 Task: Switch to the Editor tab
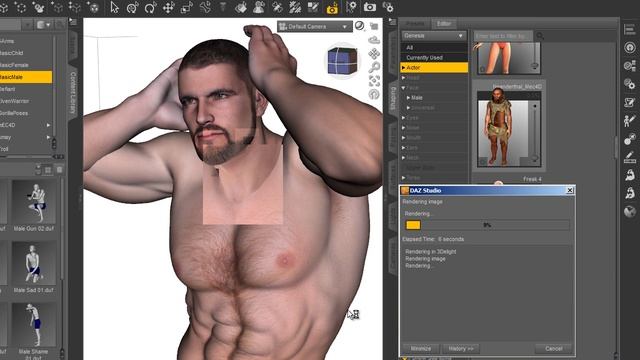click(444, 24)
